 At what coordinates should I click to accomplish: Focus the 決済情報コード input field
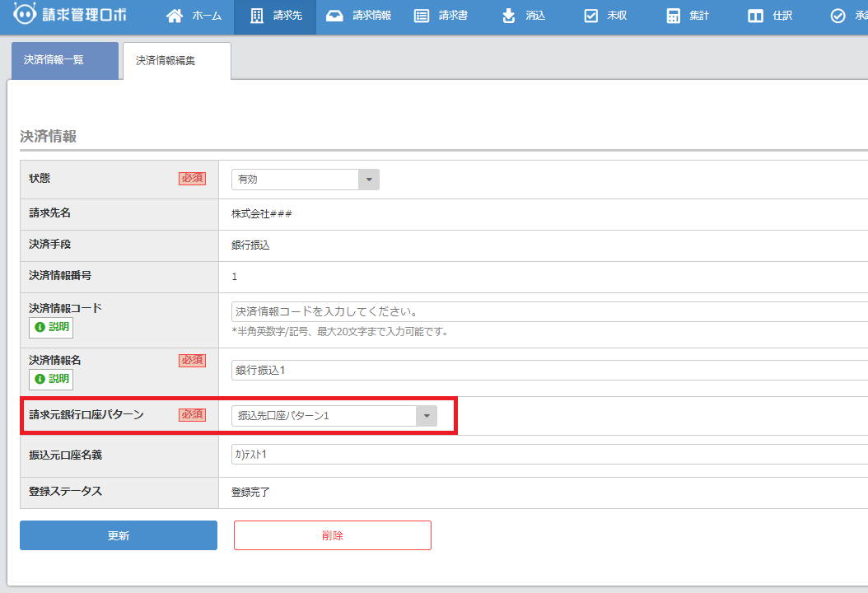tap(544, 312)
